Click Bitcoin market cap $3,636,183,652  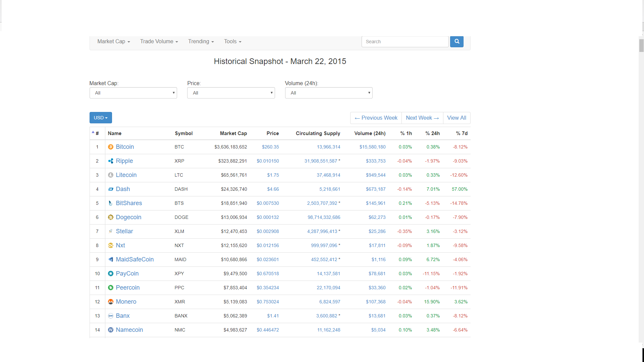231,147
